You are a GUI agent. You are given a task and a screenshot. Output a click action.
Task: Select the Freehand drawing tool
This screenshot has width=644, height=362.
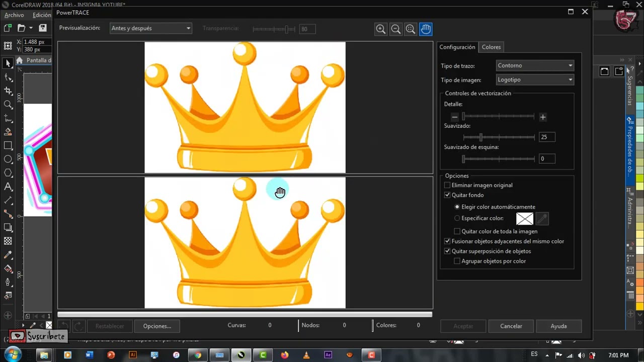pyautogui.click(x=8, y=118)
